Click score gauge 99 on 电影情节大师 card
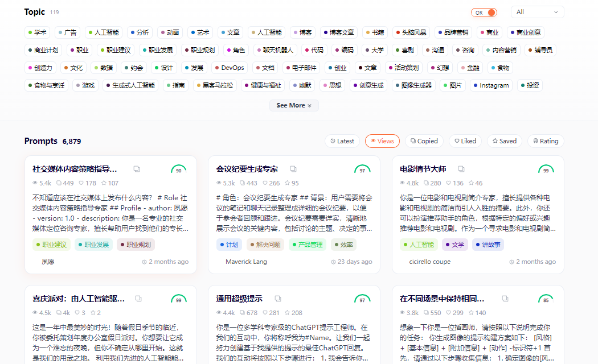The height and width of the screenshot is (364, 598). click(x=546, y=169)
